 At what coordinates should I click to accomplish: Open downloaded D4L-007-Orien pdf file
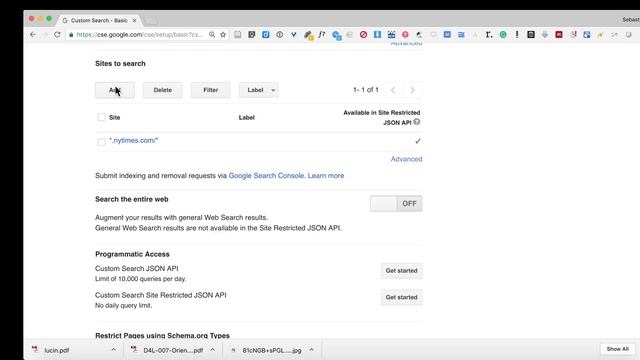(173, 350)
